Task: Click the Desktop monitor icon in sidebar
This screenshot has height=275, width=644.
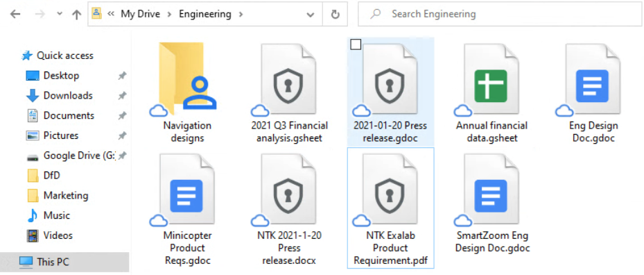Action: pyautogui.click(x=33, y=76)
